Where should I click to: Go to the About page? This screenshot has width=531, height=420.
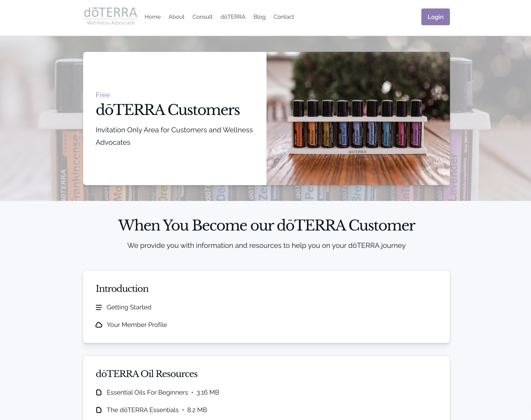click(176, 17)
